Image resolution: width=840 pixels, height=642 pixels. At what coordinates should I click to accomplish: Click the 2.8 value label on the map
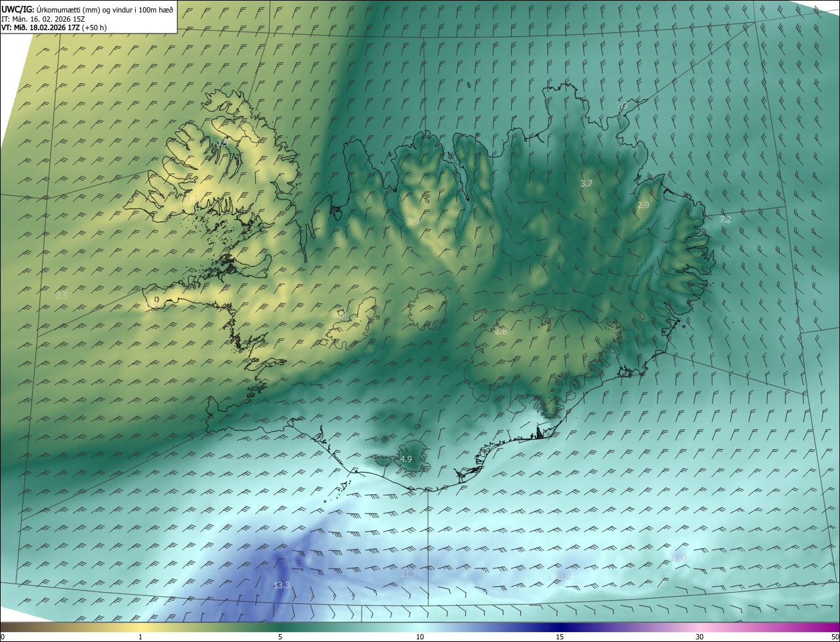pos(501,332)
